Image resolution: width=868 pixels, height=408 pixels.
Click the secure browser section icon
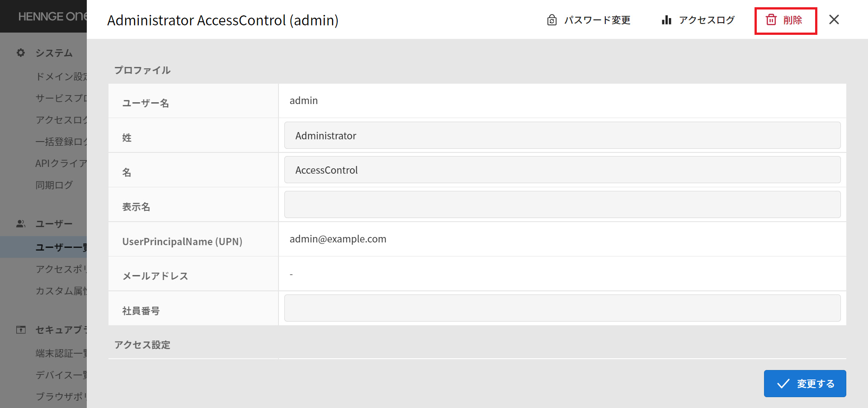tap(21, 330)
